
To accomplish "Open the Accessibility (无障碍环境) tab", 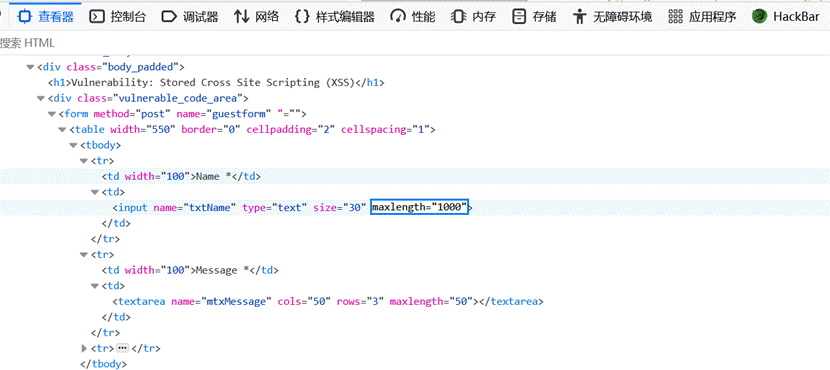I will pyautogui.click(x=612, y=16).
